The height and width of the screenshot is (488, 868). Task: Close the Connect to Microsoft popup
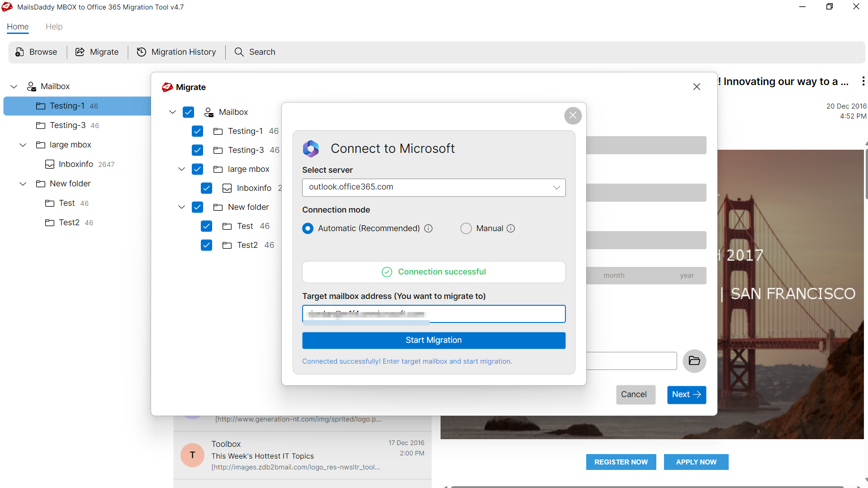[x=573, y=116]
